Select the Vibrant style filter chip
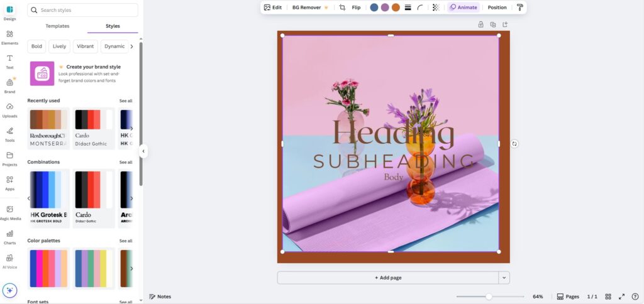644x304 pixels. click(86, 46)
